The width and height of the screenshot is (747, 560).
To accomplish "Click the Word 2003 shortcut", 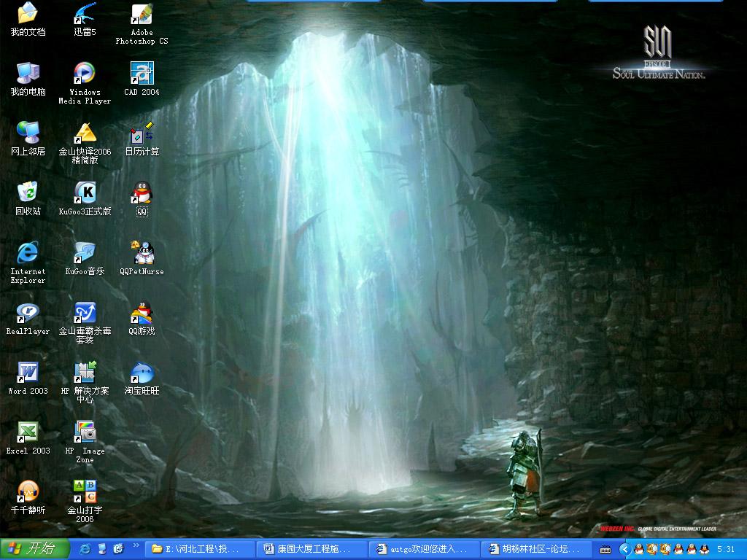I will [28, 378].
